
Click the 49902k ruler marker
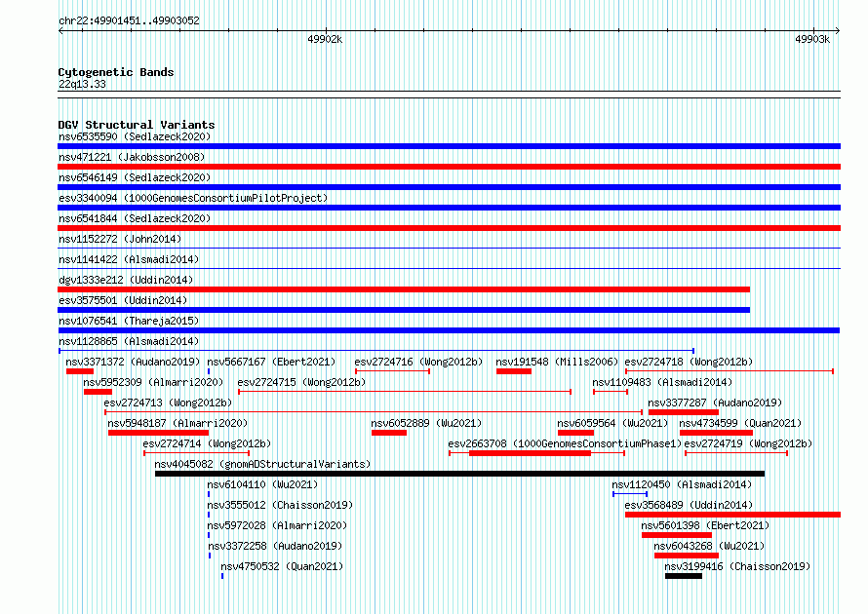pos(325,39)
